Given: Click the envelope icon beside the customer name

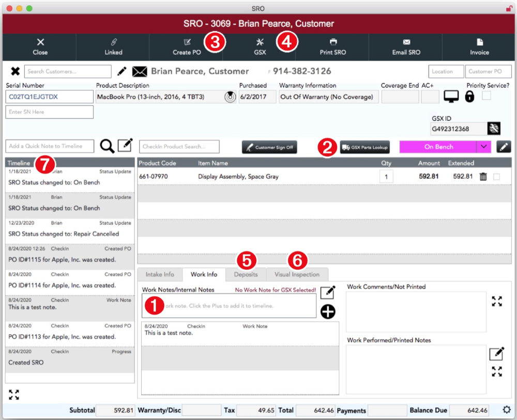Looking at the screenshot, I should click(140, 71).
